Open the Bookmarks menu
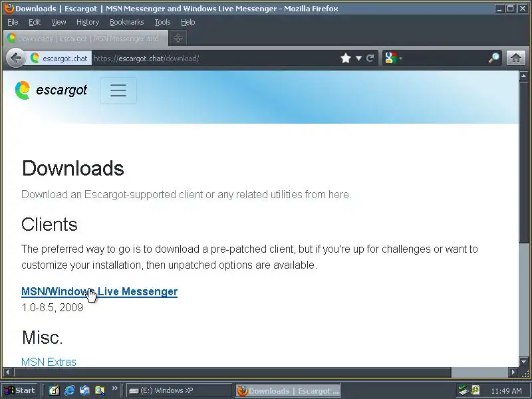The image size is (532, 399). [x=127, y=22]
